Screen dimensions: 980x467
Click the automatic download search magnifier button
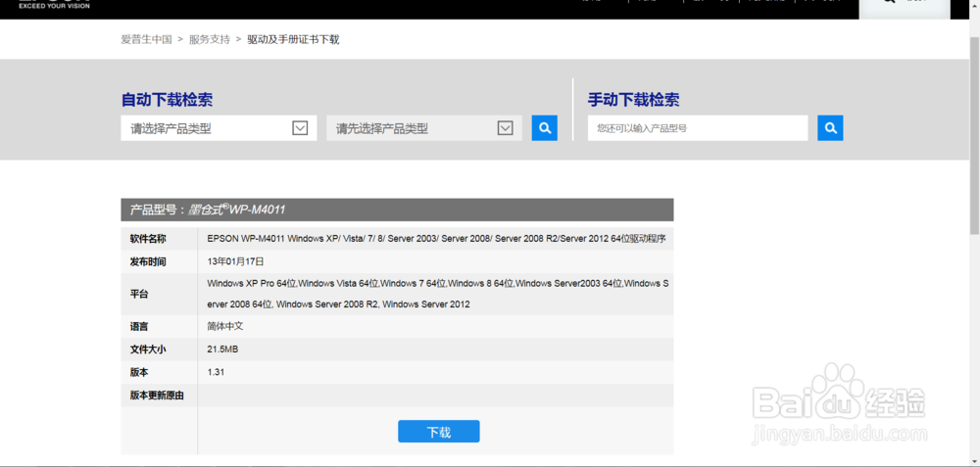point(544,128)
